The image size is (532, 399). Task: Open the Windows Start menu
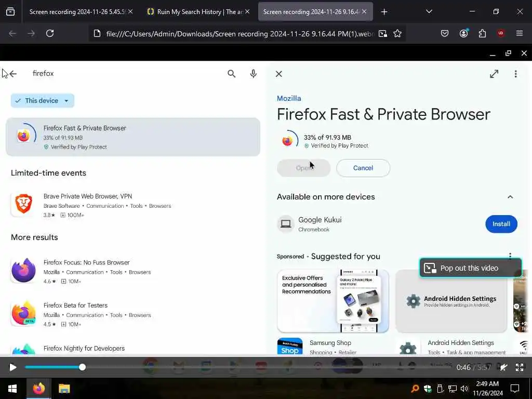point(12,389)
